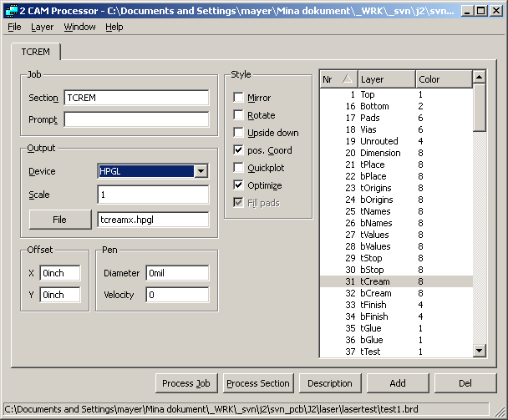Image resolution: width=508 pixels, height=420 pixels.
Task: Select layer 20 Dimension
Action: point(397,153)
